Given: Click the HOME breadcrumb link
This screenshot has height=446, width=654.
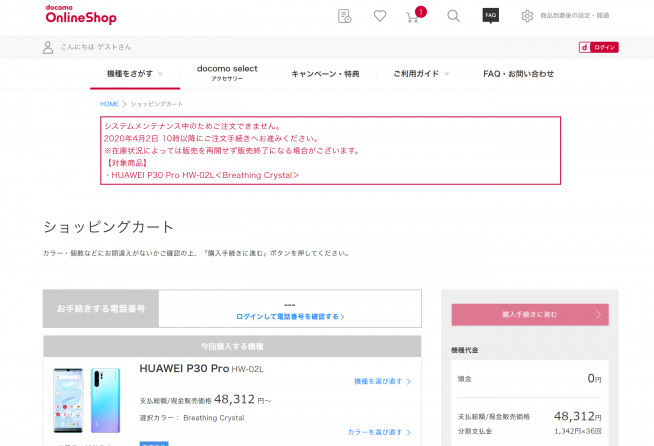Looking at the screenshot, I should tap(109, 104).
